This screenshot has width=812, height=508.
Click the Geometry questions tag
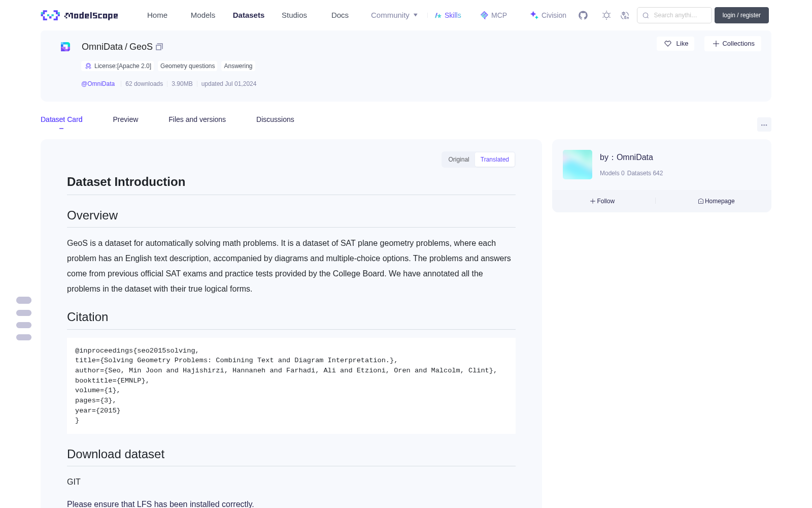pyautogui.click(x=187, y=66)
